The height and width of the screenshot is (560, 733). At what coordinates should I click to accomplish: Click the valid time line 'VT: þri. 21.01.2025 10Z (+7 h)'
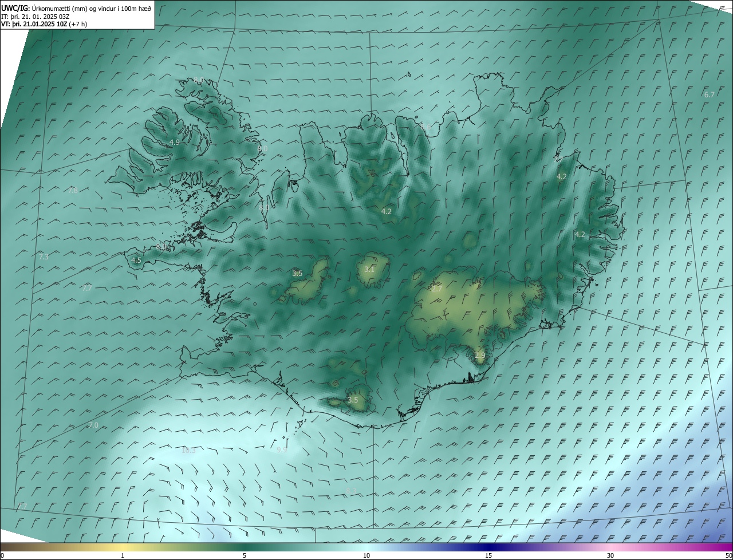[x=44, y=24]
